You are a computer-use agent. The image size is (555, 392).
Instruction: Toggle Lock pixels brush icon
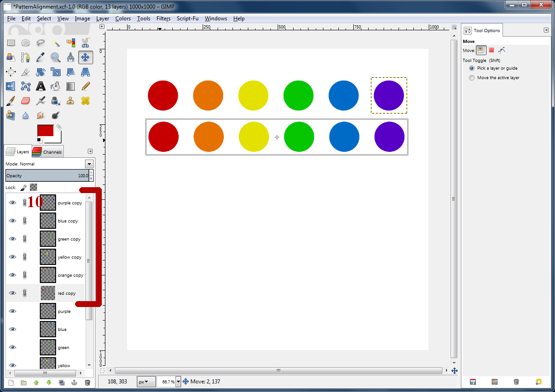24,187
